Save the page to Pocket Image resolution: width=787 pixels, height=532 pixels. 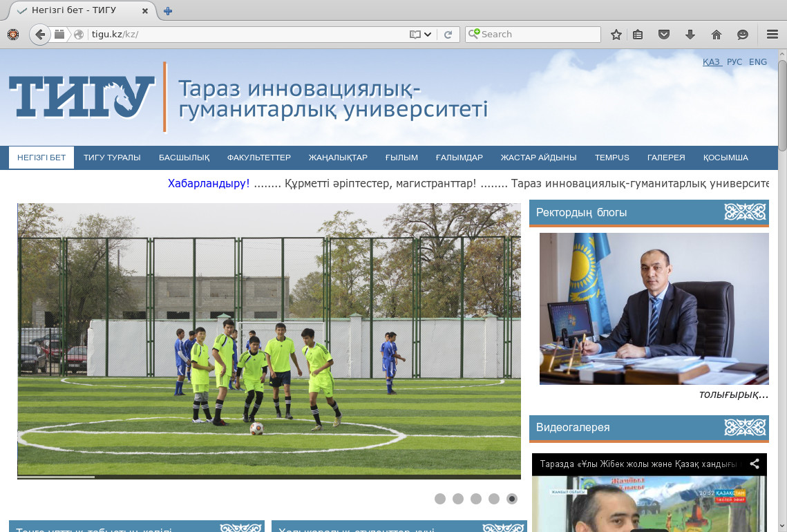click(x=664, y=34)
